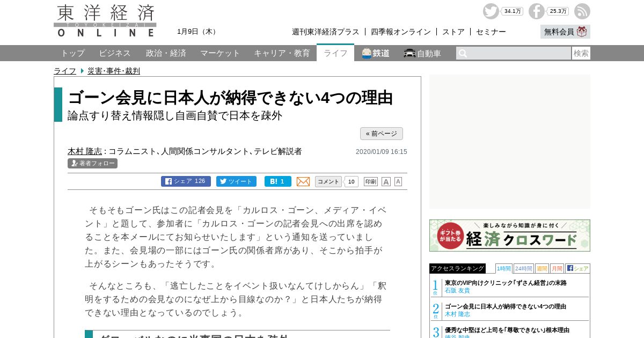This screenshot has height=338, width=644.
Task: Select the 24時間 ranking tab
Action: point(524,268)
